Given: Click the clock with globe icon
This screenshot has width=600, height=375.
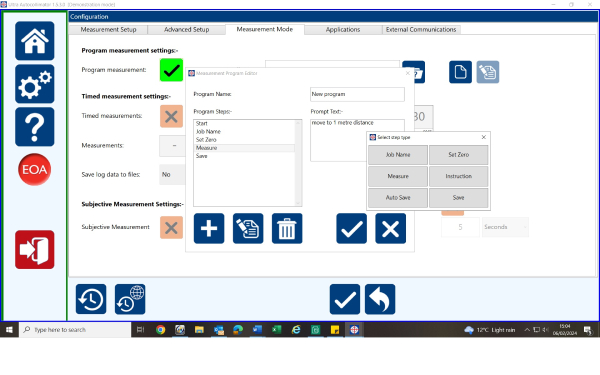Looking at the screenshot, I should 130,299.
